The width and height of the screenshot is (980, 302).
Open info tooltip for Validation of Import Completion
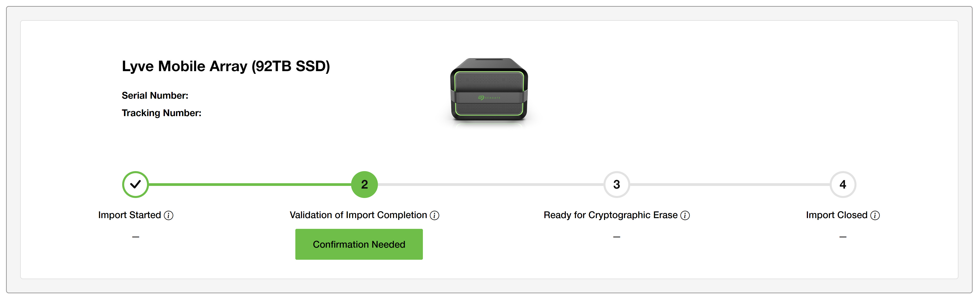(x=435, y=216)
